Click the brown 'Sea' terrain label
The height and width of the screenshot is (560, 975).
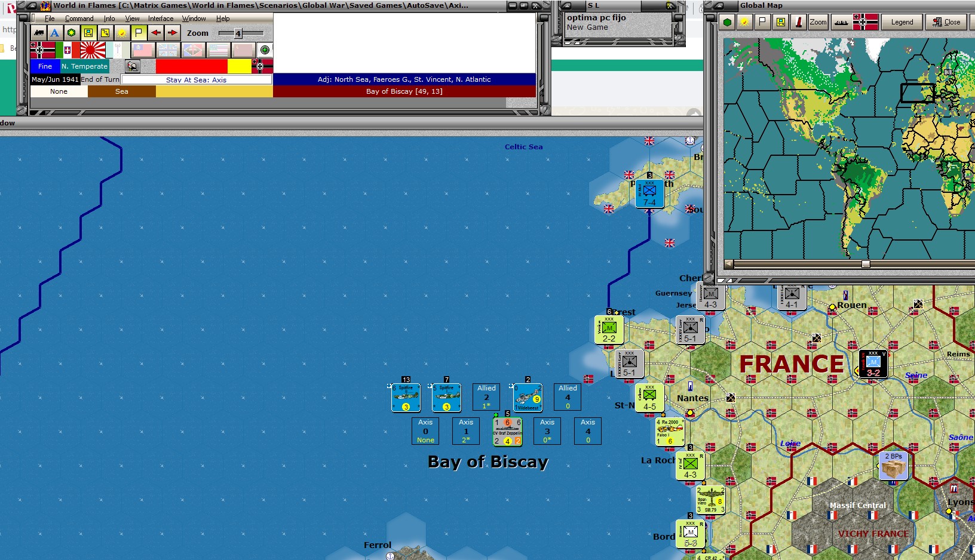coord(122,91)
